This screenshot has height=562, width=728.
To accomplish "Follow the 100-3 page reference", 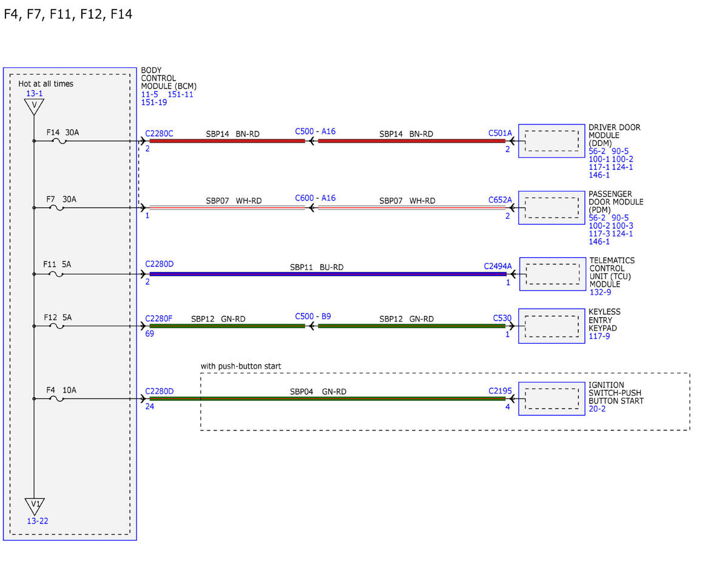I will tap(622, 226).
